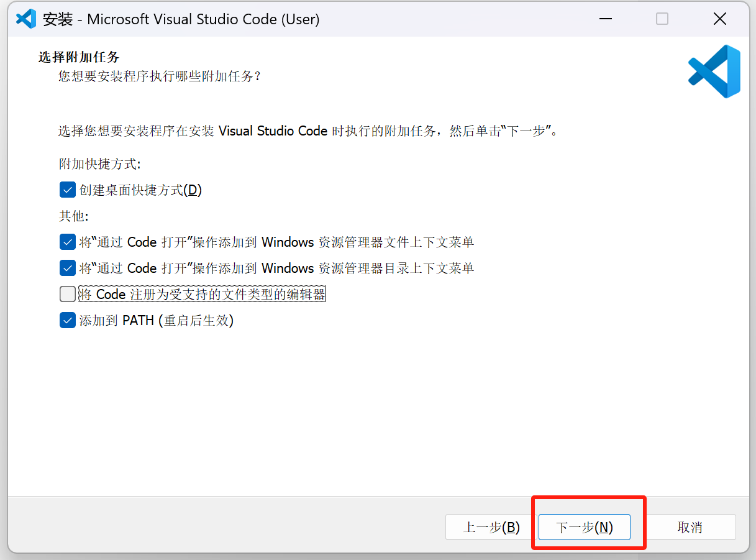Screen dimensions: 756x560
Task: Click the 您想要安装程序执行哪些附加任务 subtitle
Action: (x=160, y=76)
